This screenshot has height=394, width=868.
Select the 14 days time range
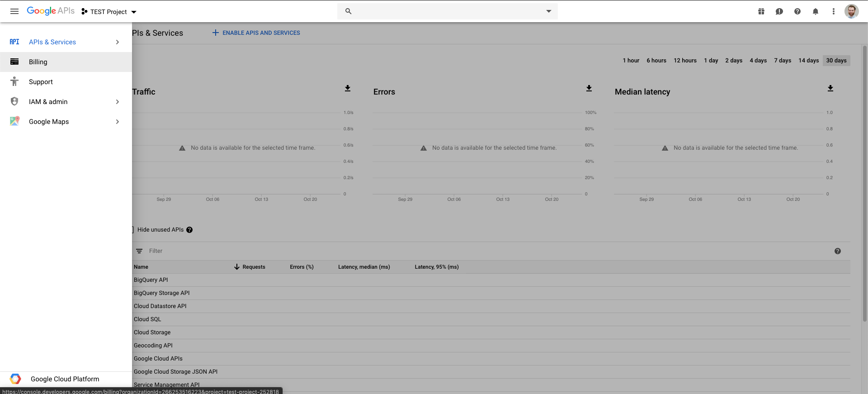coord(809,61)
